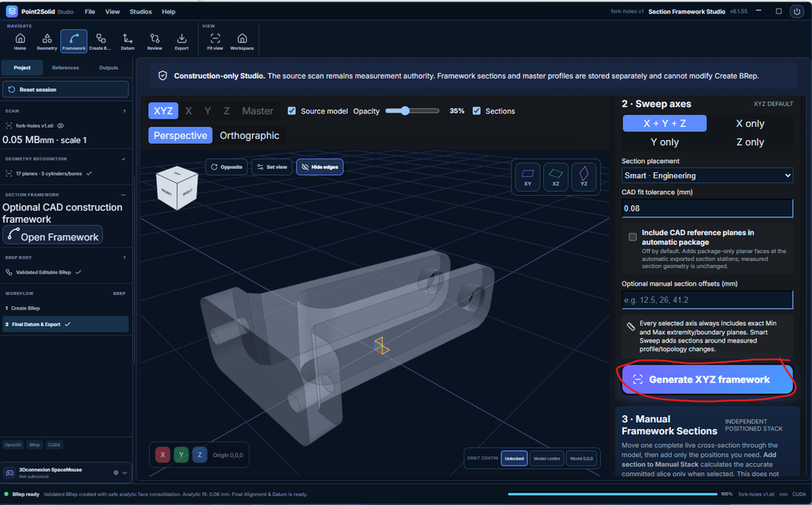
Task: Click the CAD fit tolerance input field
Action: click(707, 209)
